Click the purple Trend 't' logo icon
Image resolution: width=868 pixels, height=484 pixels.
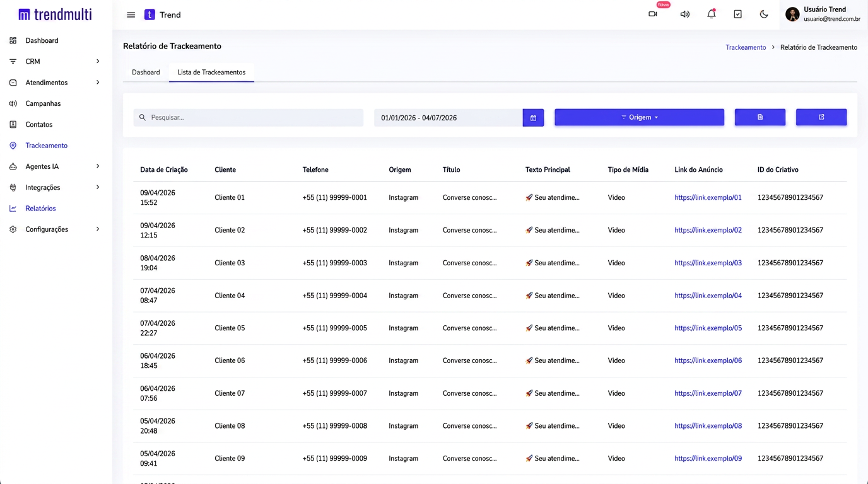point(150,14)
